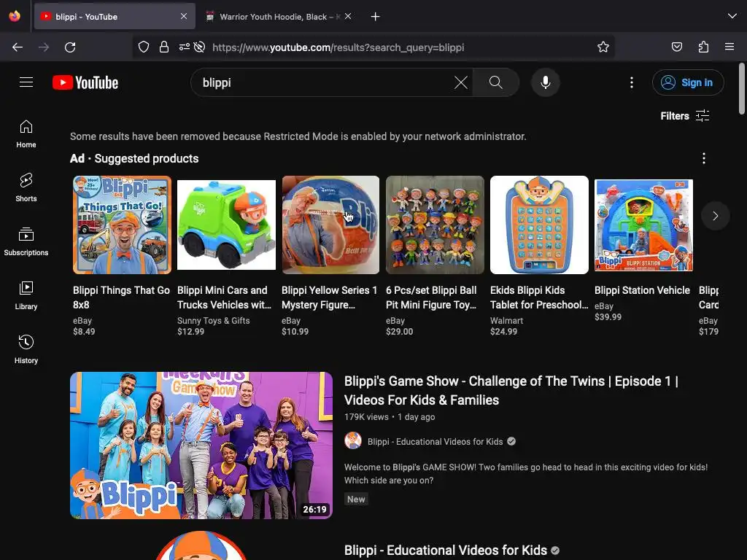Image resolution: width=747 pixels, height=560 pixels.
Task: Save page to Pocket
Action: (676, 47)
